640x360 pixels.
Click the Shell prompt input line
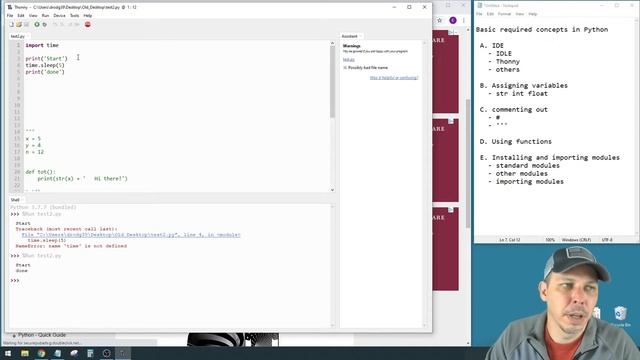tap(171, 280)
